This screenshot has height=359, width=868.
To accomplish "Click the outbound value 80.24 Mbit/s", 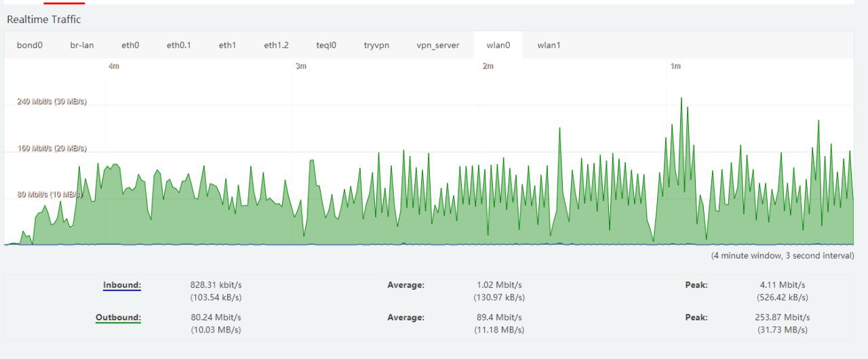I will coord(216,317).
